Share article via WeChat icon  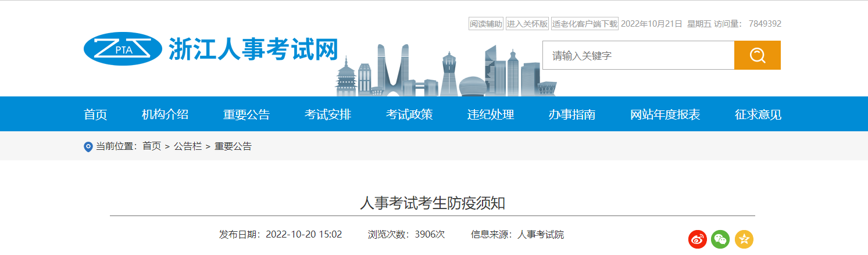(x=720, y=239)
